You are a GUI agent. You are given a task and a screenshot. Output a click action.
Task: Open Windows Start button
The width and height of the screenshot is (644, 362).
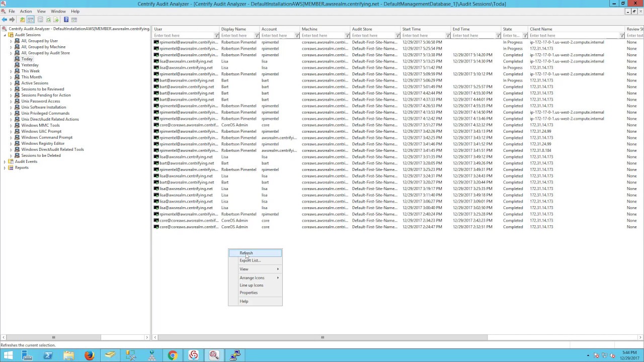pos(8,355)
